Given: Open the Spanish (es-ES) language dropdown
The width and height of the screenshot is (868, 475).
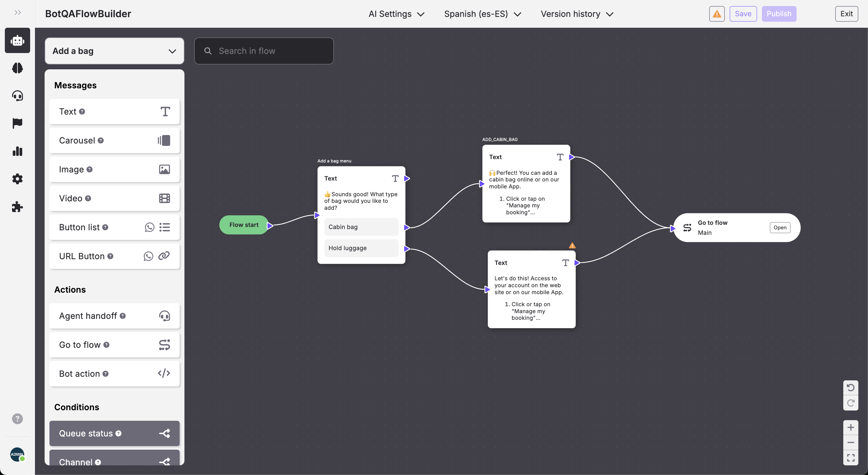Looking at the screenshot, I should (x=482, y=14).
